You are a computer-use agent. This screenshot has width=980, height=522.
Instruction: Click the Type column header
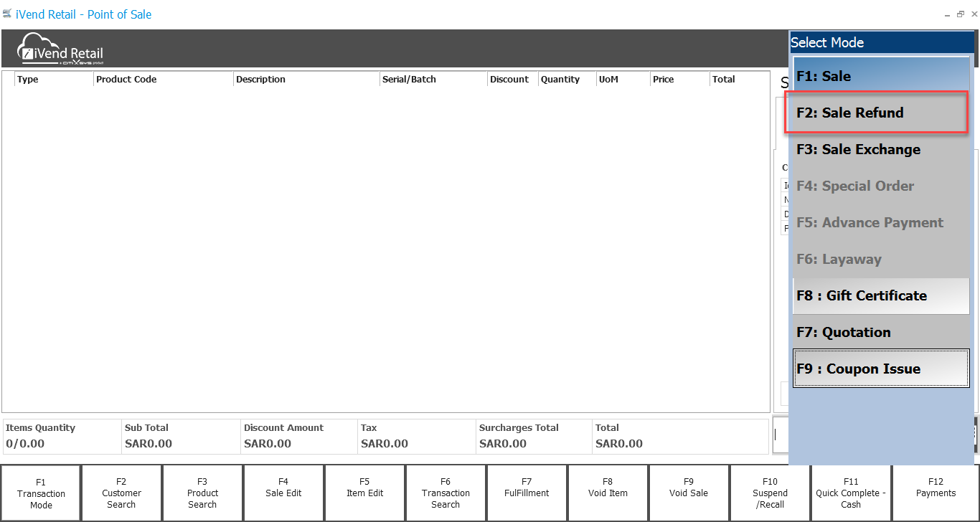coord(55,80)
